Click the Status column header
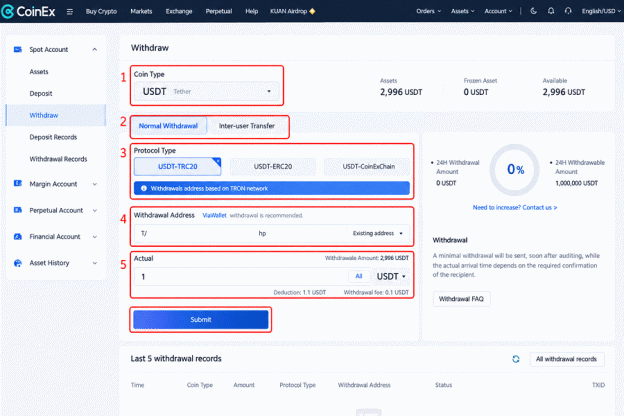Screen dimensions: 624x416 coord(443,385)
